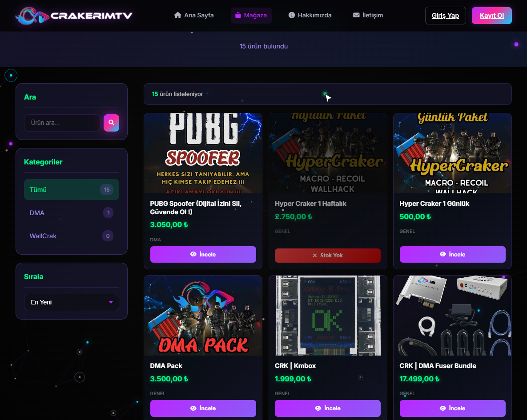Viewport: 527px width, 420px height.
Task: Open DMA Fuser Bundle product image
Action: (452, 316)
